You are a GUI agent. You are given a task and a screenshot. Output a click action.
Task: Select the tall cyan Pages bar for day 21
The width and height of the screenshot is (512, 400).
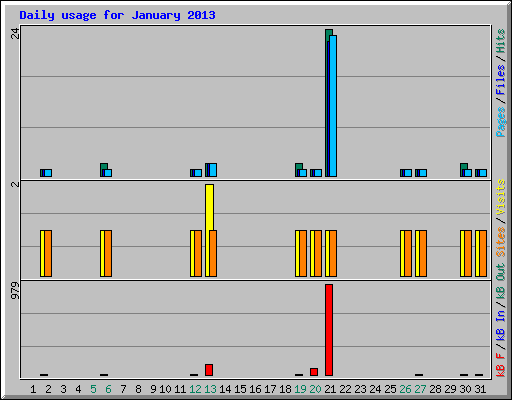pyautogui.click(x=333, y=106)
